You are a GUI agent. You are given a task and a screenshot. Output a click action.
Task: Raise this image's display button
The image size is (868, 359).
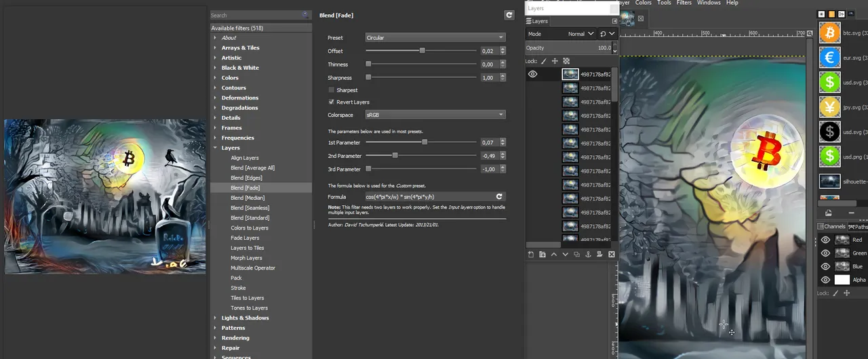(829, 213)
